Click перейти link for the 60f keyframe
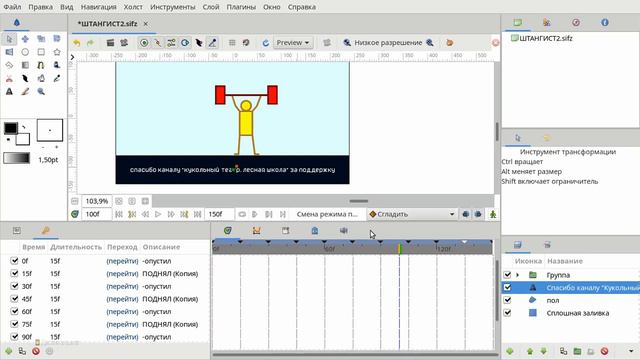 pos(122,311)
